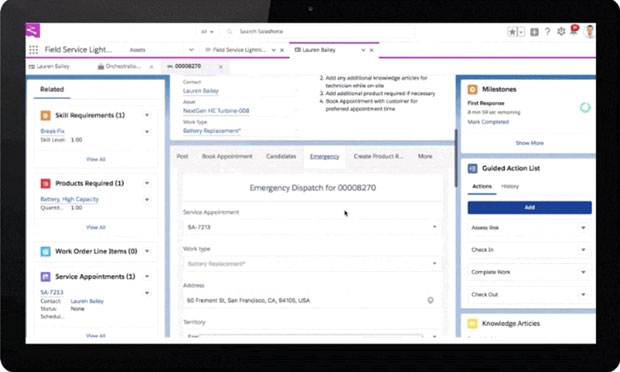Open the Favorites star icon
620x372 pixels.
[x=512, y=32]
